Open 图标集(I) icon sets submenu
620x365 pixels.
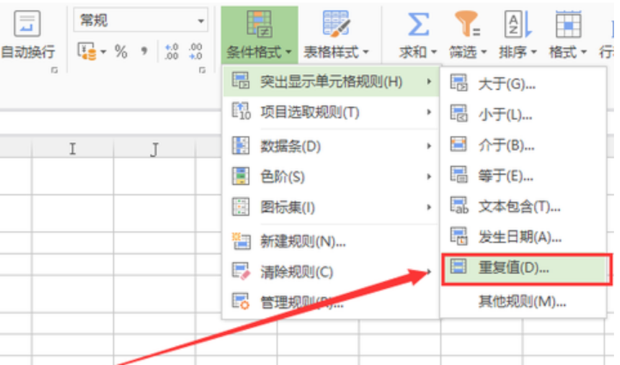pyautogui.click(x=331, y=207)
